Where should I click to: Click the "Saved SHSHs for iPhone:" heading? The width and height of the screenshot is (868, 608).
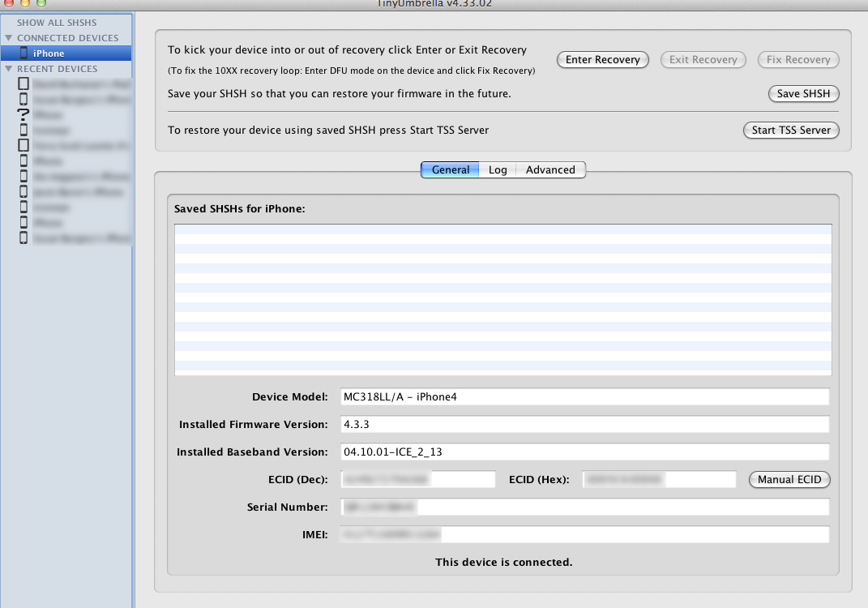click(x=240, y=209)
